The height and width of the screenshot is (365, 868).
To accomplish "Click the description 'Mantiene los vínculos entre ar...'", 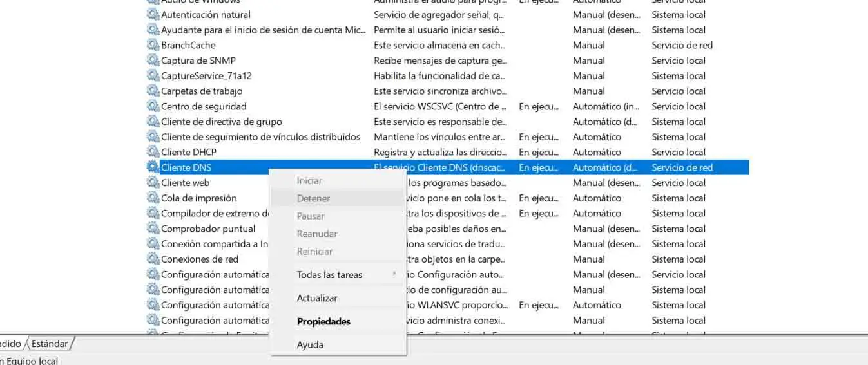I will coord(439,136).
